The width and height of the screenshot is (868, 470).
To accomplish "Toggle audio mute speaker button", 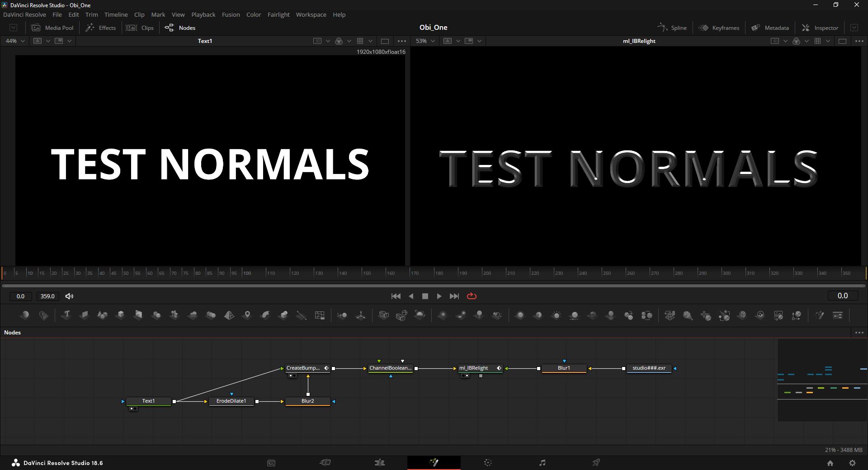I will point(69,296).
